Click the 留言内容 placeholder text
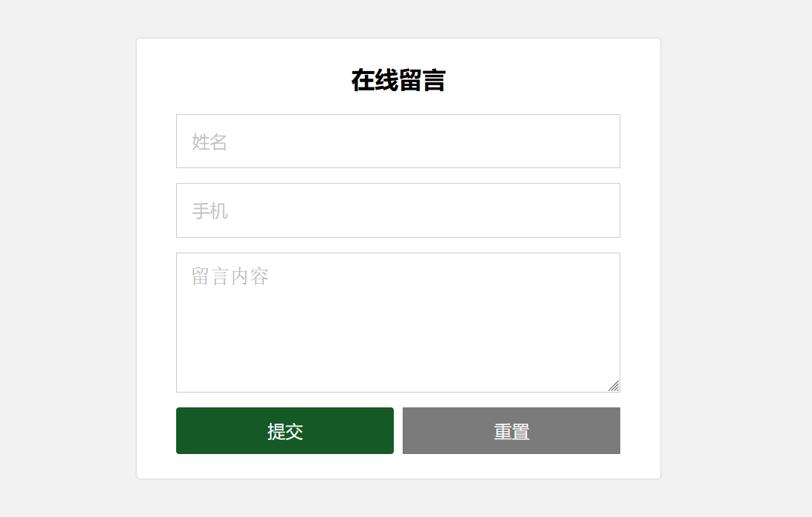Screen dimensions: 812x517 [229, 277]
